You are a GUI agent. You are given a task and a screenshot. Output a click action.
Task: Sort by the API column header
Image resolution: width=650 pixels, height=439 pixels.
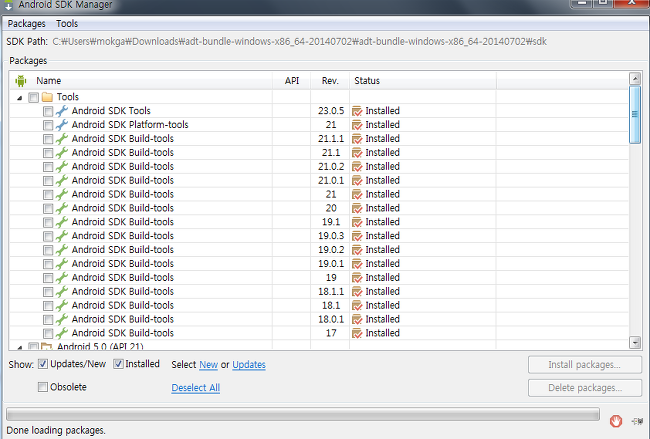tap(292, 81)
